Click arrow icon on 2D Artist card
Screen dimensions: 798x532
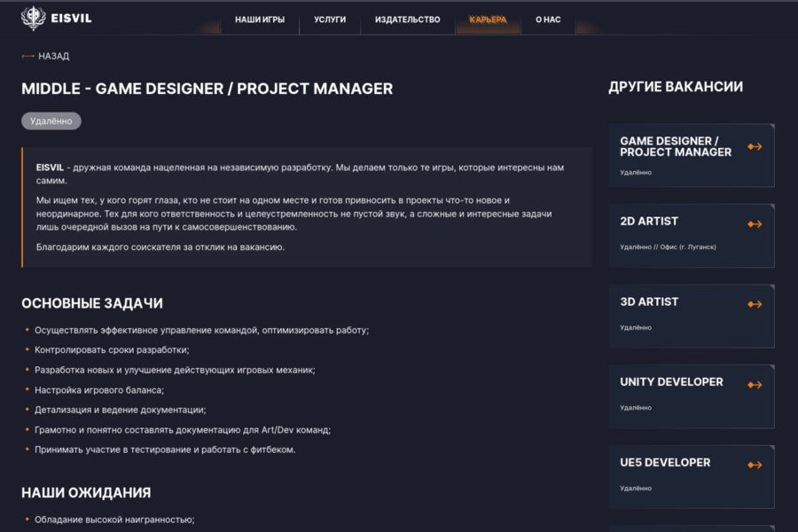755,224
